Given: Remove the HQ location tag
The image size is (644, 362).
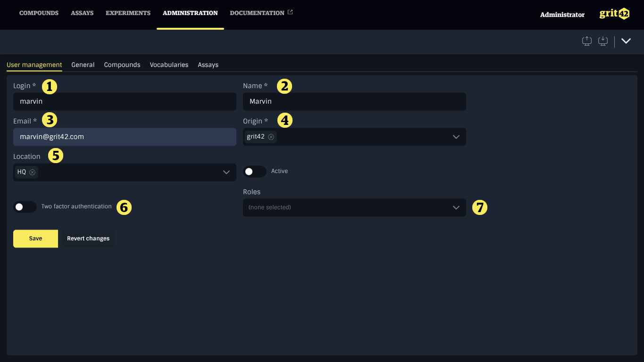Looking at the screenshot, I should tap(32, 172).
